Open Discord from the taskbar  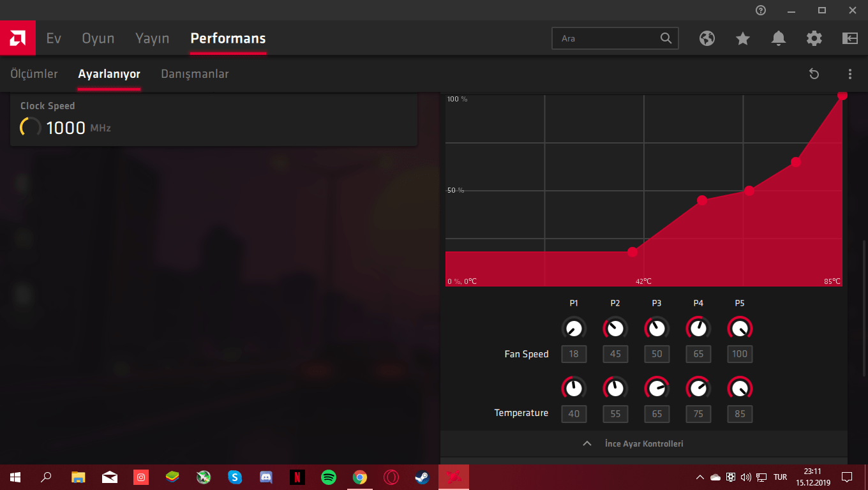(266, 477)
